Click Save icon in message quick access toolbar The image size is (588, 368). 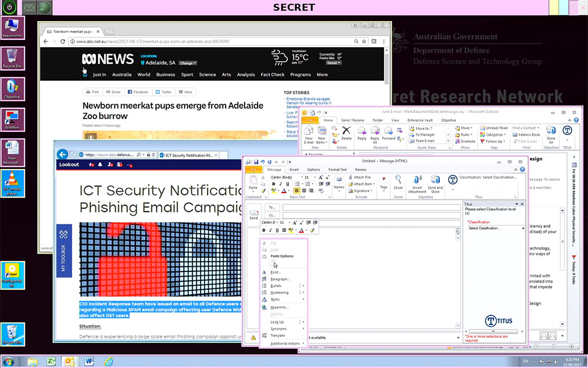pos(256,162)
